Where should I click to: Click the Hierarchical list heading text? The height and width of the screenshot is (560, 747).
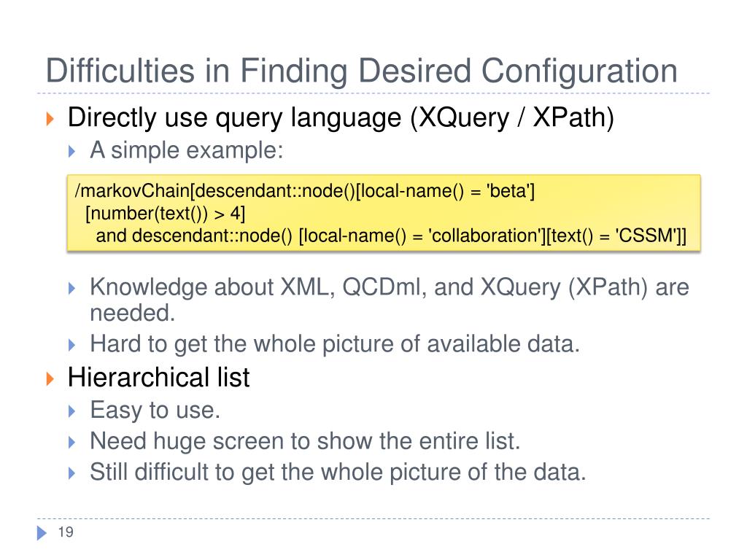(x=158, y=378)
